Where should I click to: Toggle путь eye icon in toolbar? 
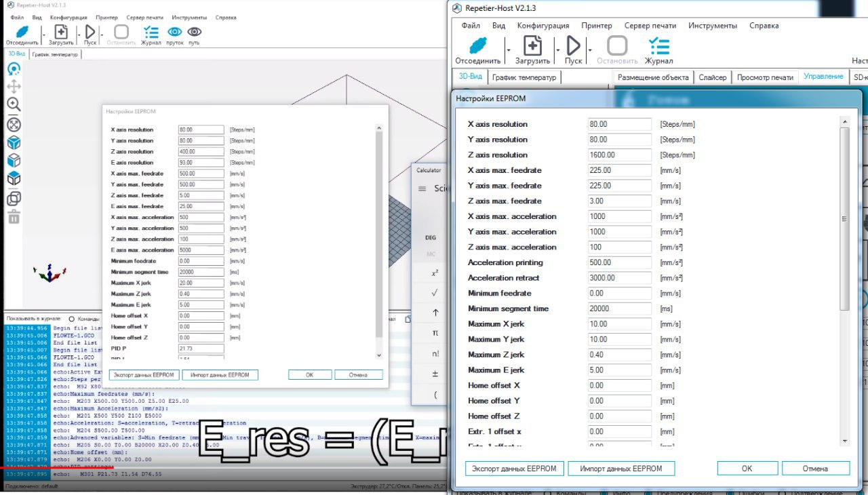194,32
